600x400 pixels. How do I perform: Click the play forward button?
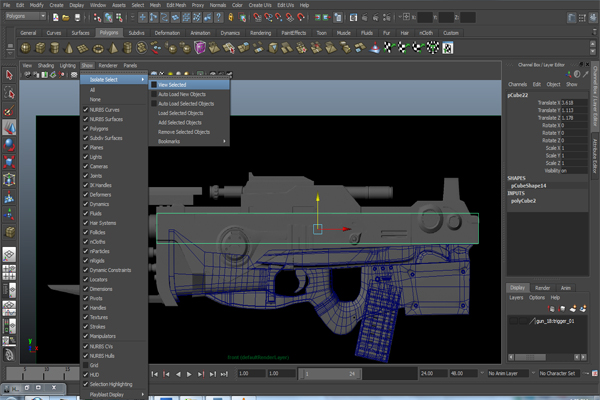tap(189, 374)
